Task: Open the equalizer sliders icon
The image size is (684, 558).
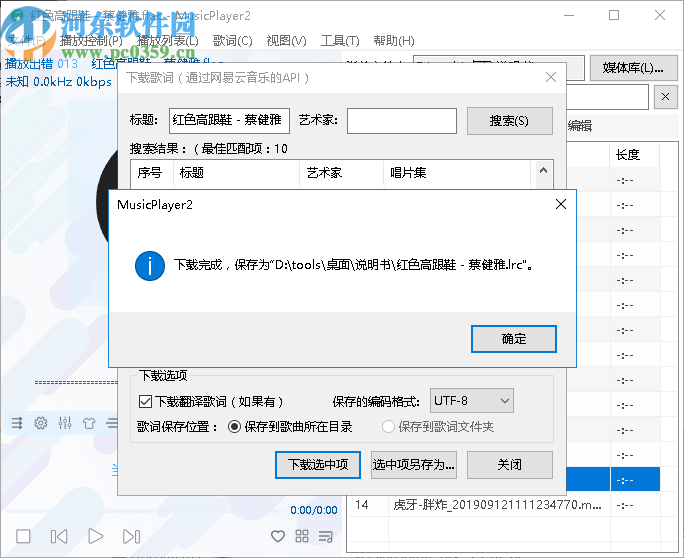Action: [65, 423]
